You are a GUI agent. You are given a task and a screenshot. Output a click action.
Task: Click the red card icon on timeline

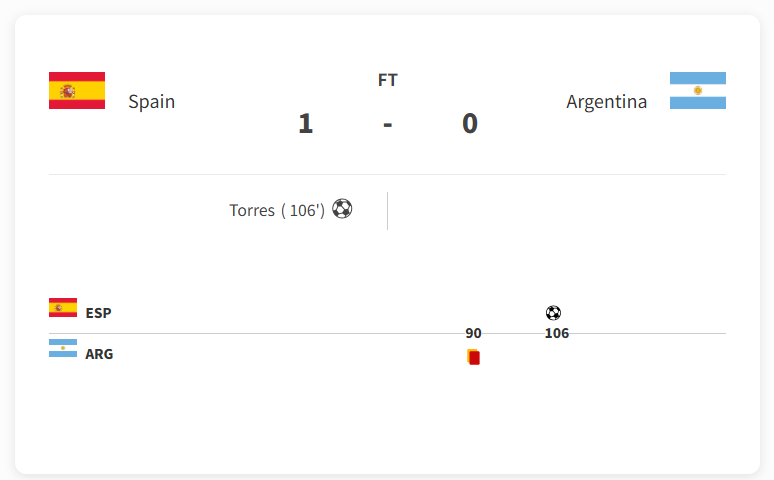473,357
